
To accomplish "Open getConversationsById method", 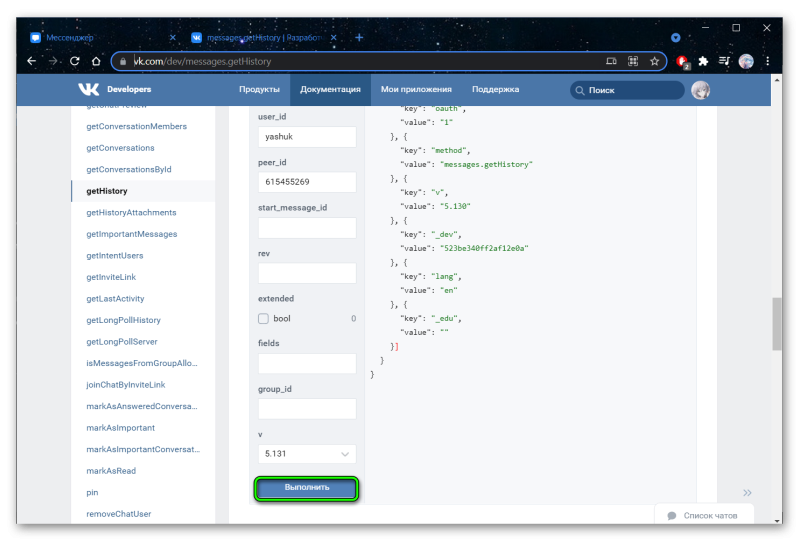I will click(x=129, y=169).
